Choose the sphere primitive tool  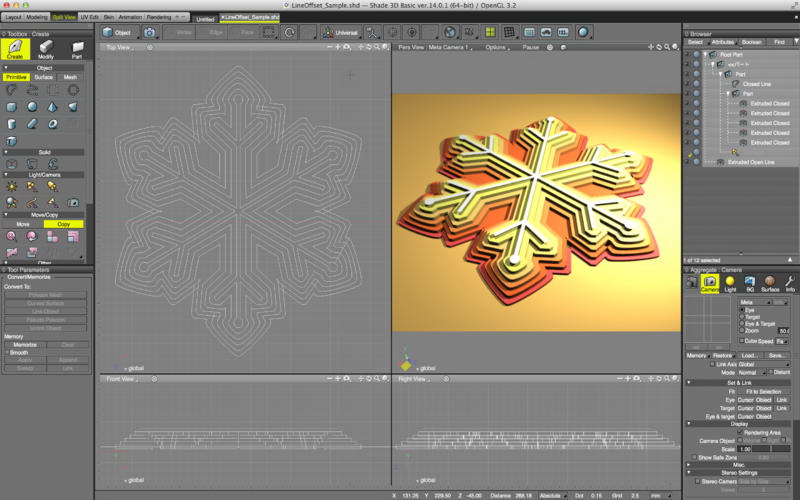32,106
